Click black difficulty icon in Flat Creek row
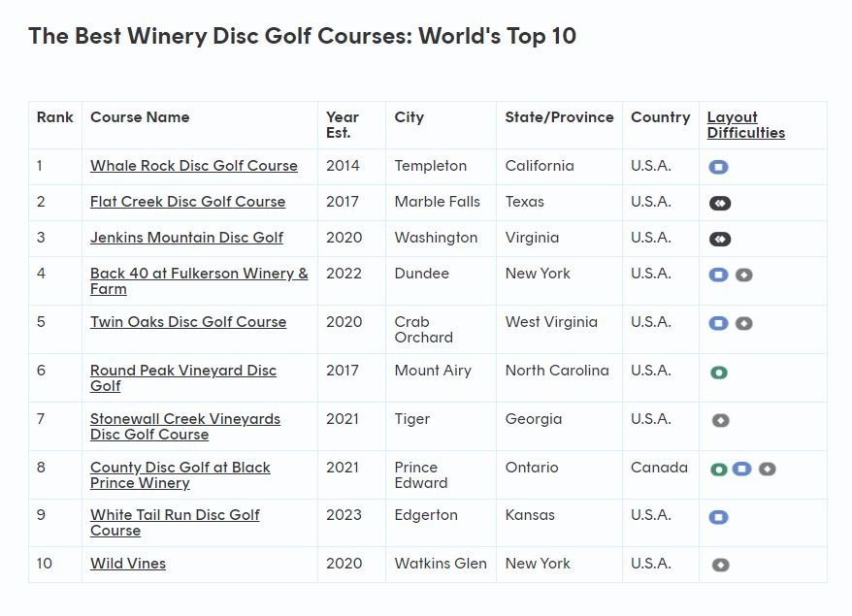The height and width of the screenshot is (616, 852). tap(719, 203)
